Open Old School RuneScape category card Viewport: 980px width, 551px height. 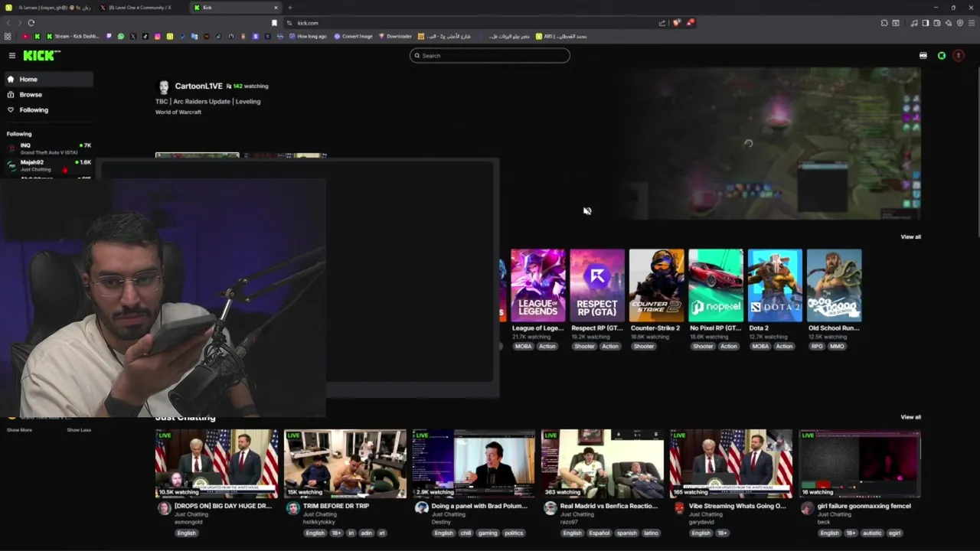tap(834, 285)
